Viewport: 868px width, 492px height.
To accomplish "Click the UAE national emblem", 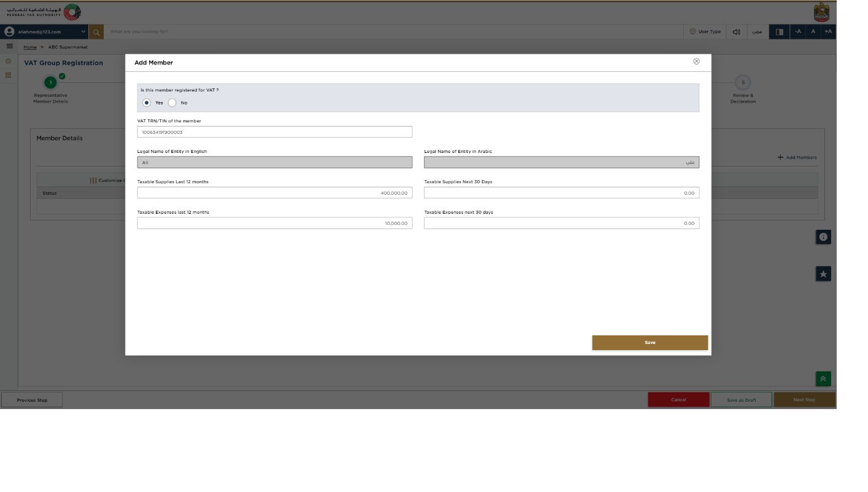I will point(821,12).
